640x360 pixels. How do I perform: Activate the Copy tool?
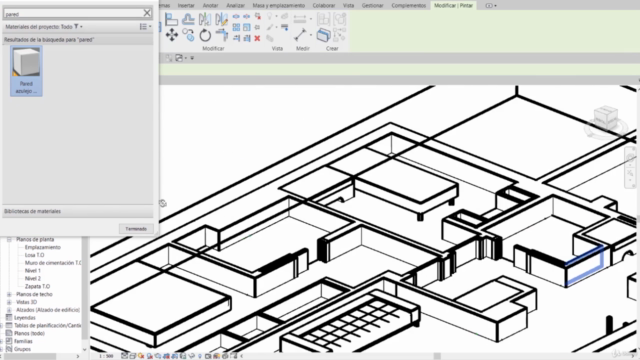[x=188, y=35]
